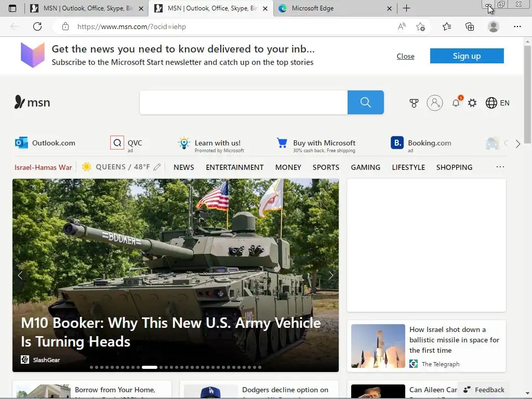Image resolution: width=532 pixels, height=399 pixels.
Task: Open M10 Booker headline story
Action: pyautogui.click(x=170, y=332)
